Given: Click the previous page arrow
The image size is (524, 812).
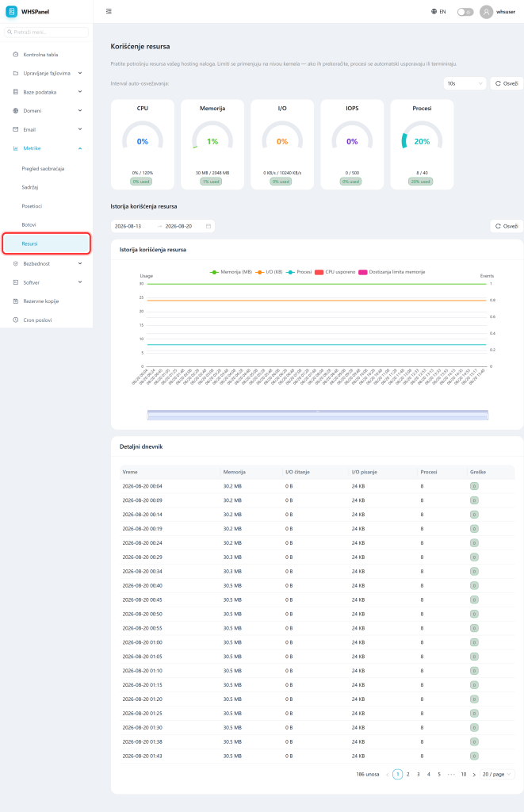Looking at the screenshot, I should [x=388, y=774].
